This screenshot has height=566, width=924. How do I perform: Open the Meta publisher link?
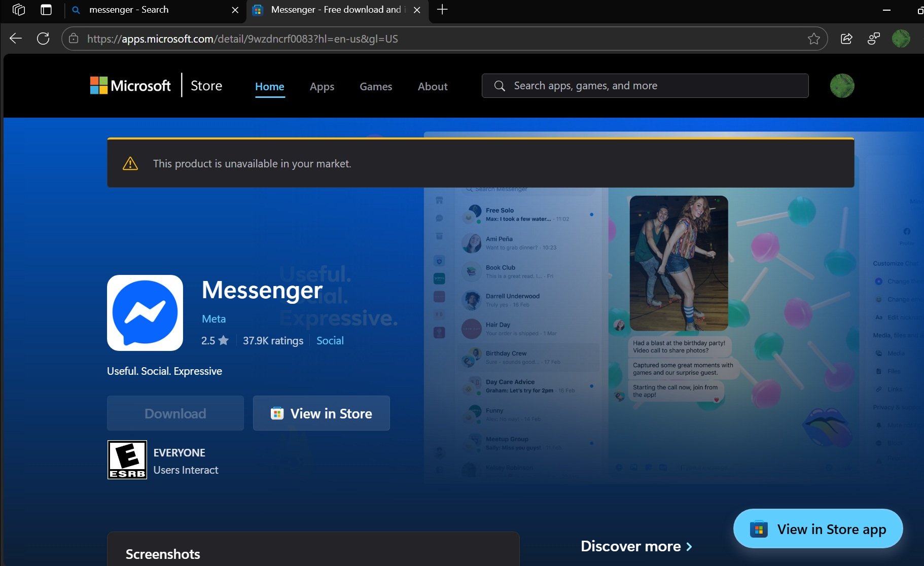click(213, 319)
